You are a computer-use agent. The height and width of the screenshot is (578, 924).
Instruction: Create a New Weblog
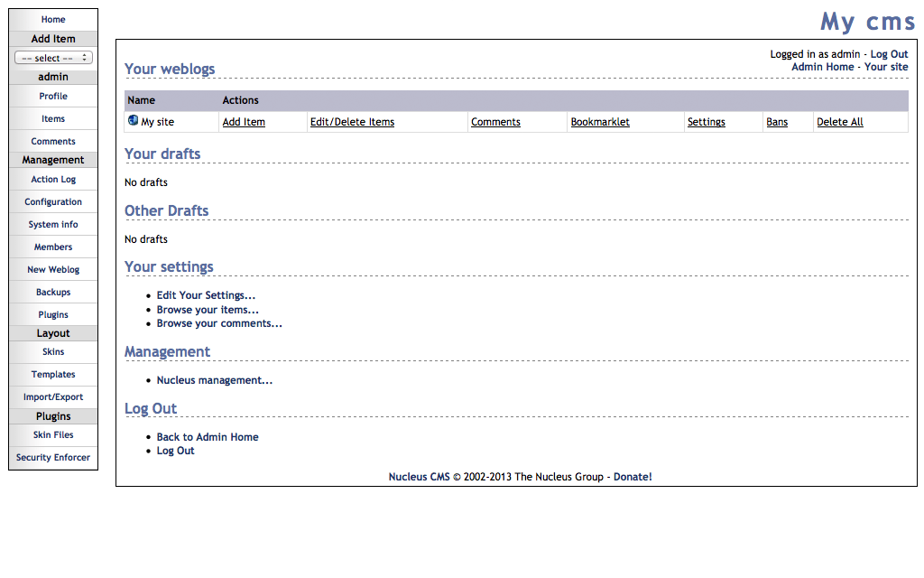tap(52, 269)
